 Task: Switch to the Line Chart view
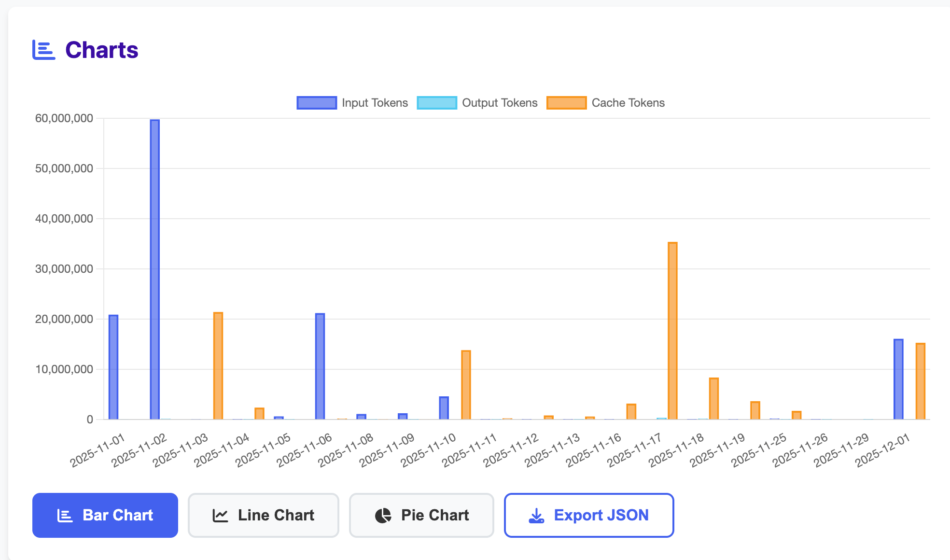point(264,515)
